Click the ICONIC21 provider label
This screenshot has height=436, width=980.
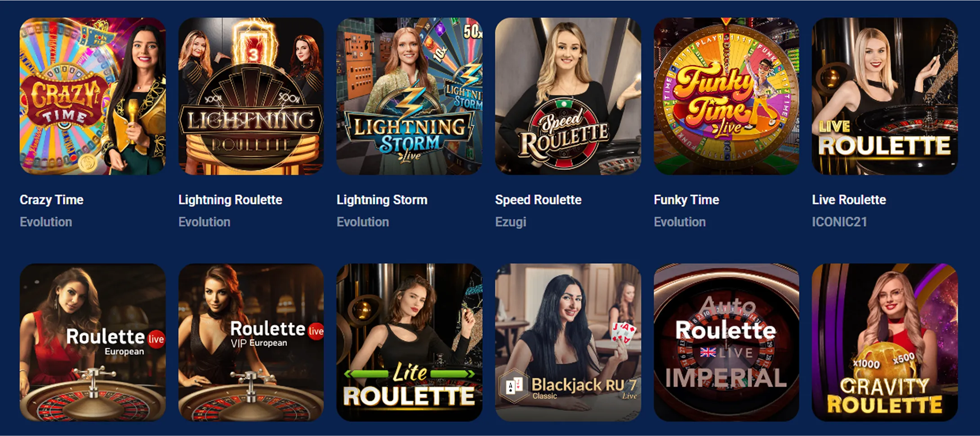click(x=839, y=222)
